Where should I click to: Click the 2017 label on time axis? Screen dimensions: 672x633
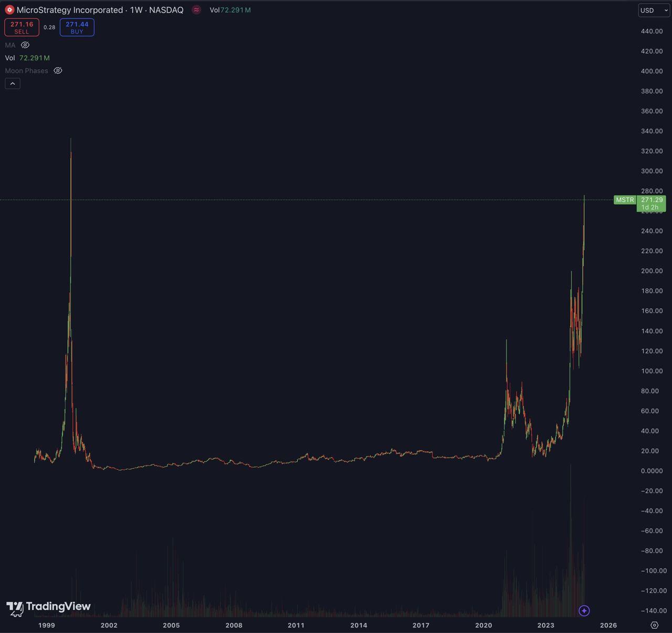coord(421,625)
